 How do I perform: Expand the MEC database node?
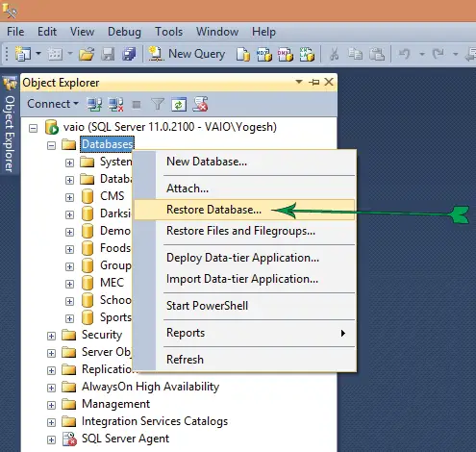(69, 284)
